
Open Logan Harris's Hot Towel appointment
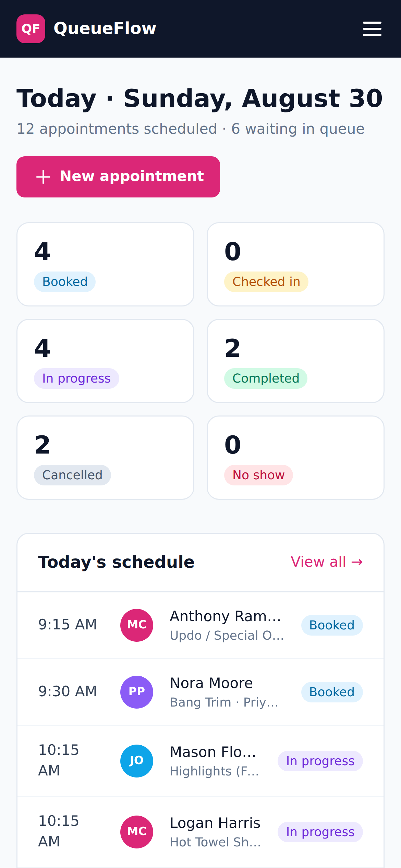tap(200, 832)
